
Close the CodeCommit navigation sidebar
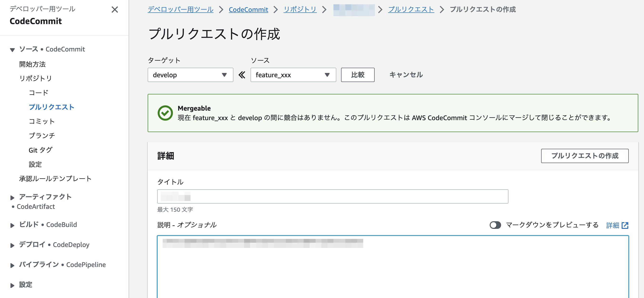(115, 10)
